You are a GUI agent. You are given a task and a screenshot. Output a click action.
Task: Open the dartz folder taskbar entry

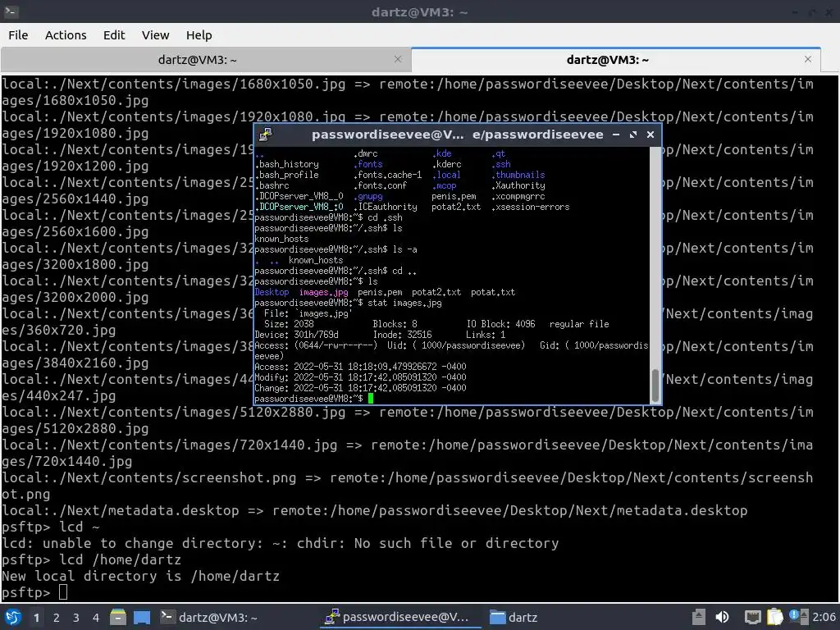[514, 617]
